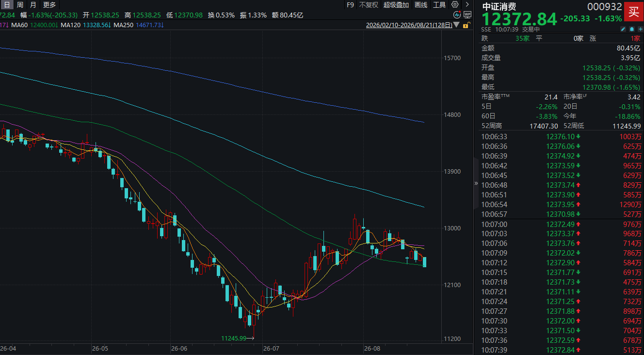This screenshot has width=644, height=355.
Task: Click the 今年 change -18.86%
Action: (x=629, y=116)
